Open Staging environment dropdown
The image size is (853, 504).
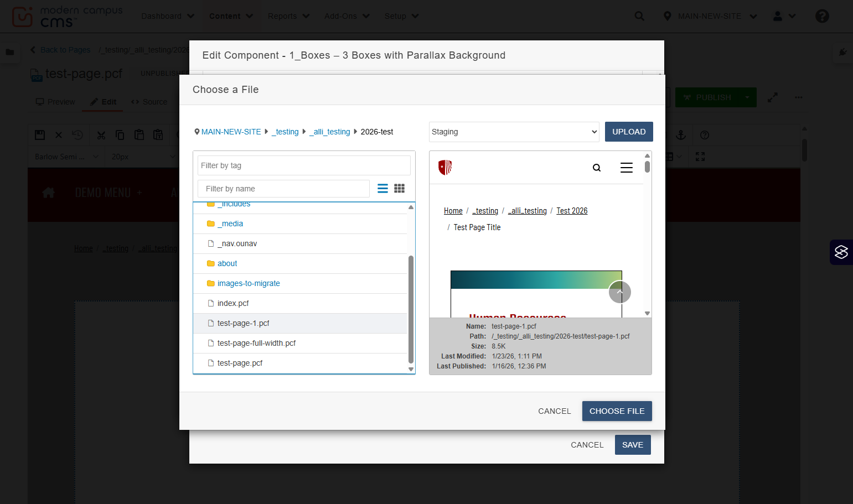(x=514, y=132)
